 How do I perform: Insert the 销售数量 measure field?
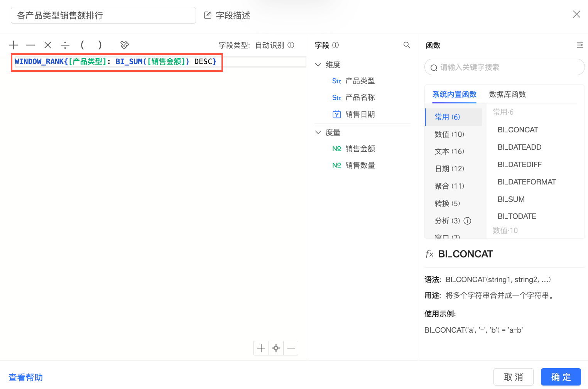point(360,165)
